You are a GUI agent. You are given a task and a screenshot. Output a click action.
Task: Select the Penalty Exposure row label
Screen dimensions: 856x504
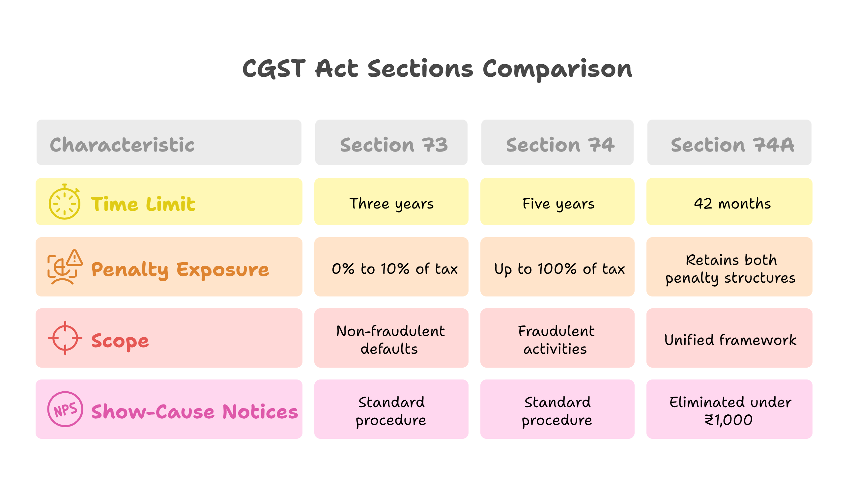click(x=180, y=270)
